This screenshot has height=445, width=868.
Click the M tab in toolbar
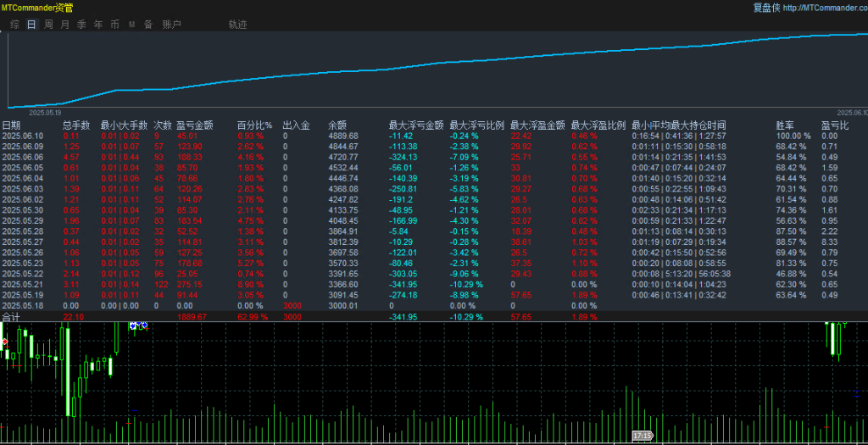(x=131, y=25)
